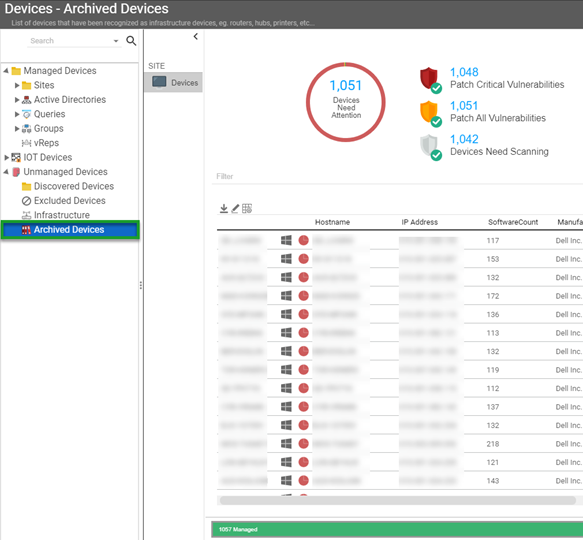Focus the Filter input field

tap(398, 176)
